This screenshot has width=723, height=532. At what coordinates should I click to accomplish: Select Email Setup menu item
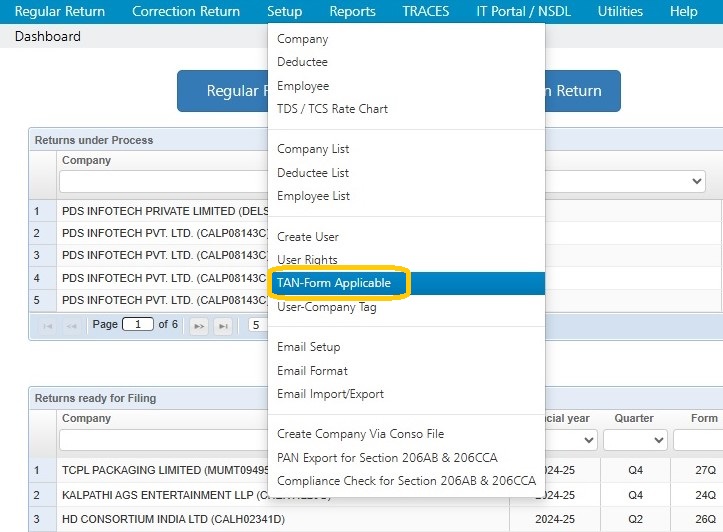pyautogui.click(x=308, y=347)
